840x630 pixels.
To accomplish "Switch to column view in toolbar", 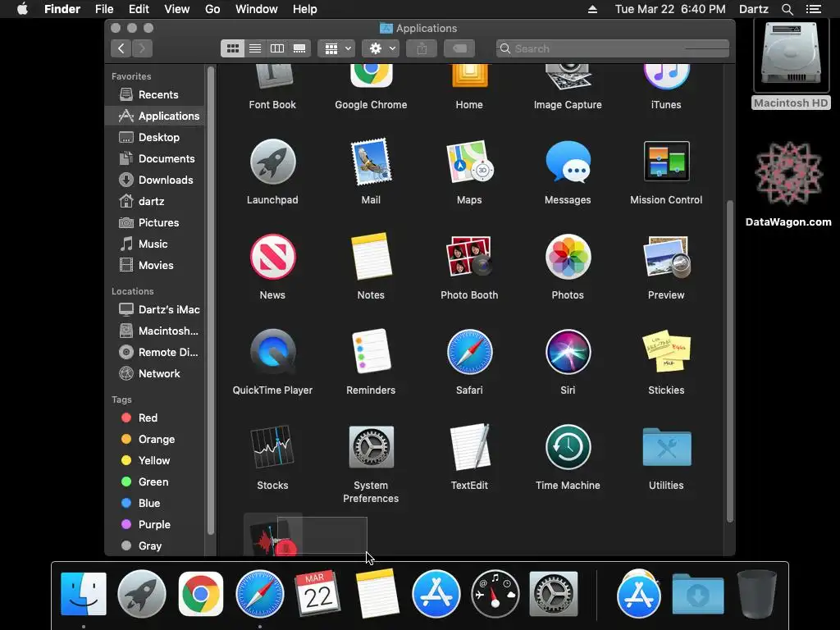I will coord(277,48).
